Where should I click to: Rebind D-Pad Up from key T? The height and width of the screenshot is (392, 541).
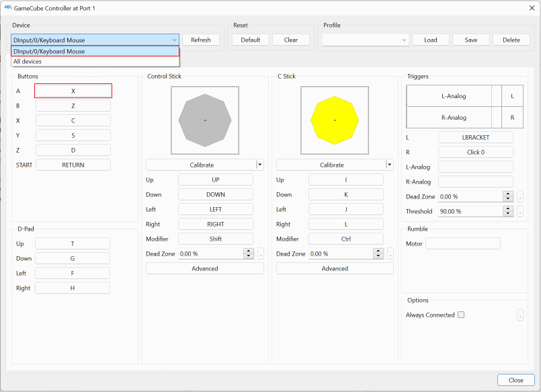[73, 243]
